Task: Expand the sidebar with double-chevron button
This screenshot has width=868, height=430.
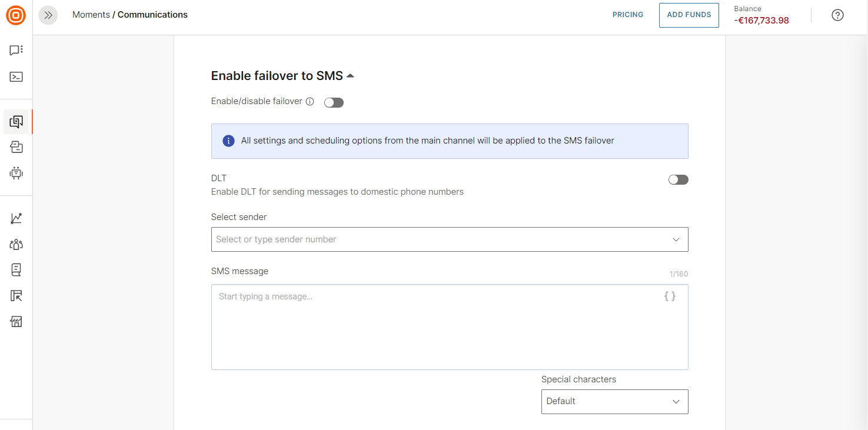Action: tap(48, 15)
